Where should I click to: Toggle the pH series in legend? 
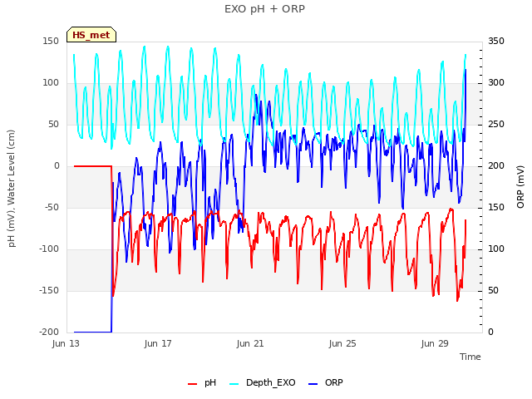pyautogui.click(x=202, y=382)
